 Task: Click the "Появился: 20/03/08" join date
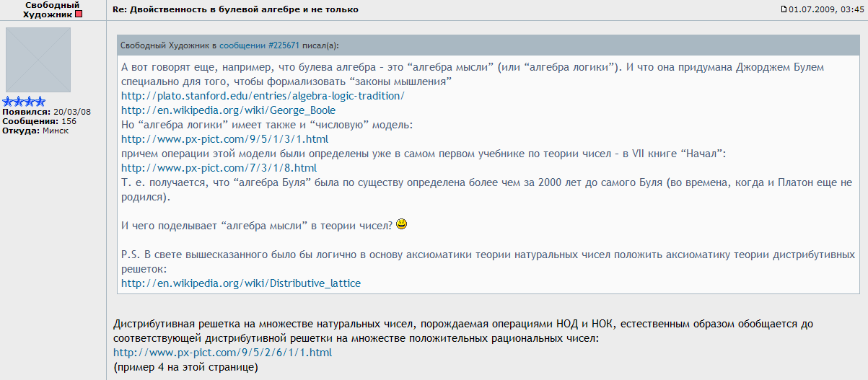(45, 112)
